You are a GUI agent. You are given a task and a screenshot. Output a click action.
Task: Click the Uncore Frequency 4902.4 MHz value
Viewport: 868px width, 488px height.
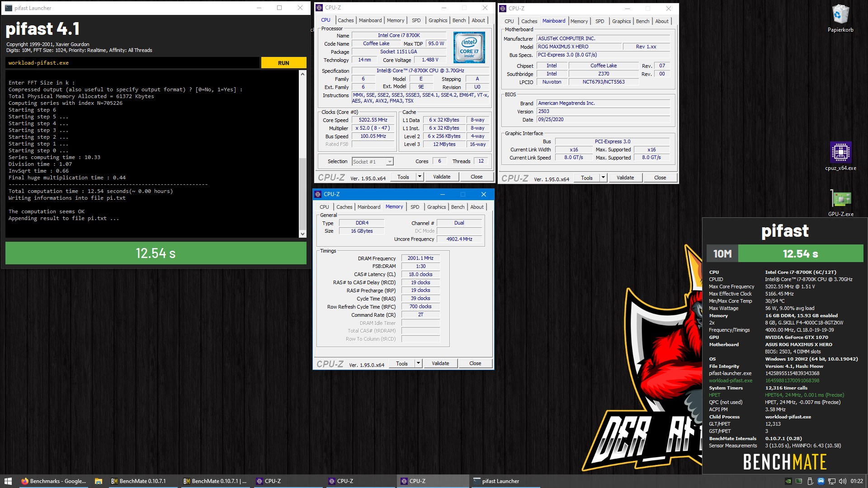(x=459, y=239)
